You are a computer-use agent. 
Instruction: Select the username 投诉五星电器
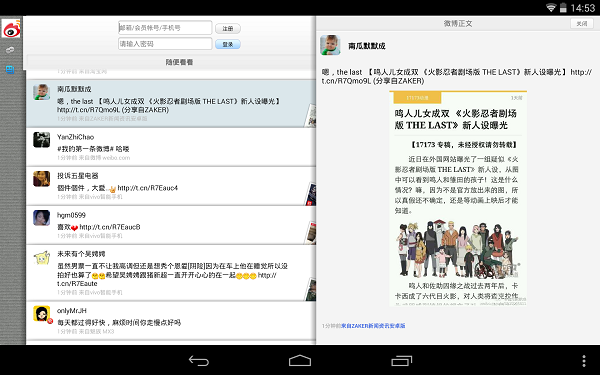click(78, 176)
